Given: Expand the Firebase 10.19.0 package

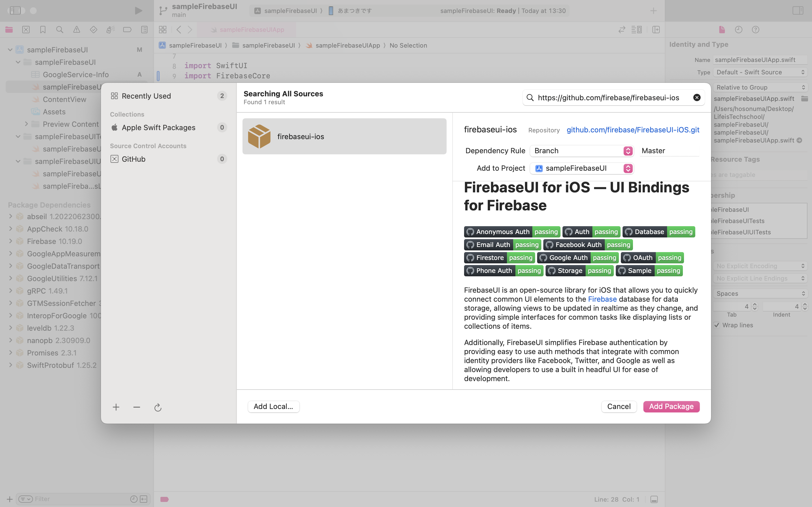Looking at the screenshot, I should [10, 241].
